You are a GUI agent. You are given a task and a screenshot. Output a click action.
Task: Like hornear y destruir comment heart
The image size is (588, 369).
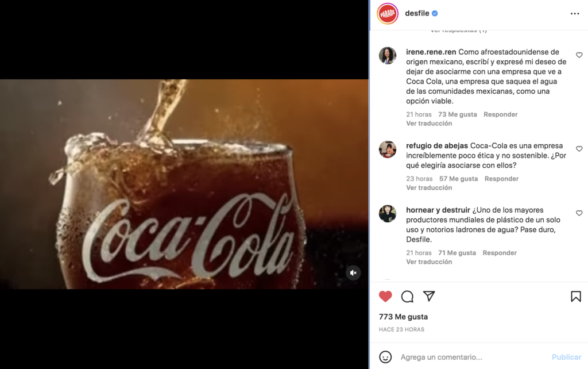pos(579,213)
